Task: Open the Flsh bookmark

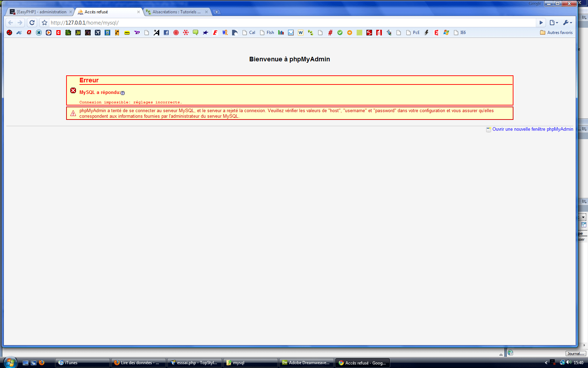Action: click(267, 33)
